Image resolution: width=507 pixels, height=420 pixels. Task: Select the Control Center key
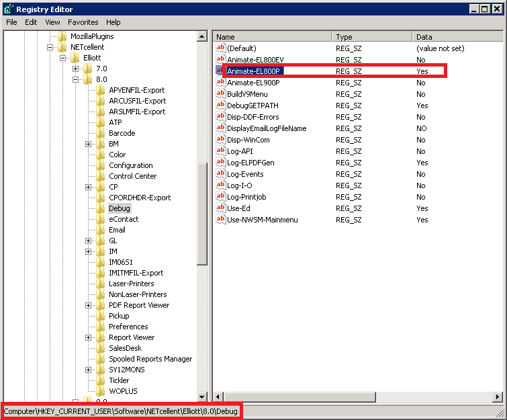132,176
